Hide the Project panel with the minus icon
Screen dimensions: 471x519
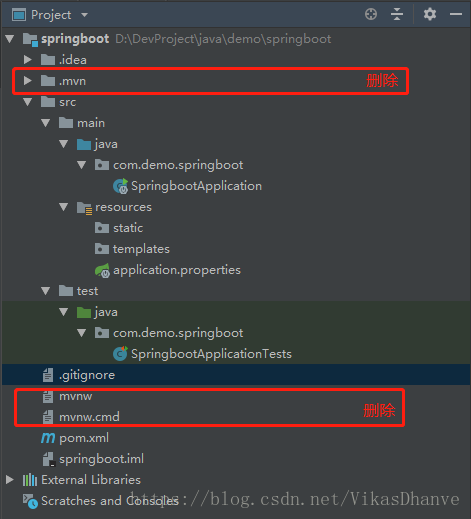pyautogui.click(x=456, y=14)
